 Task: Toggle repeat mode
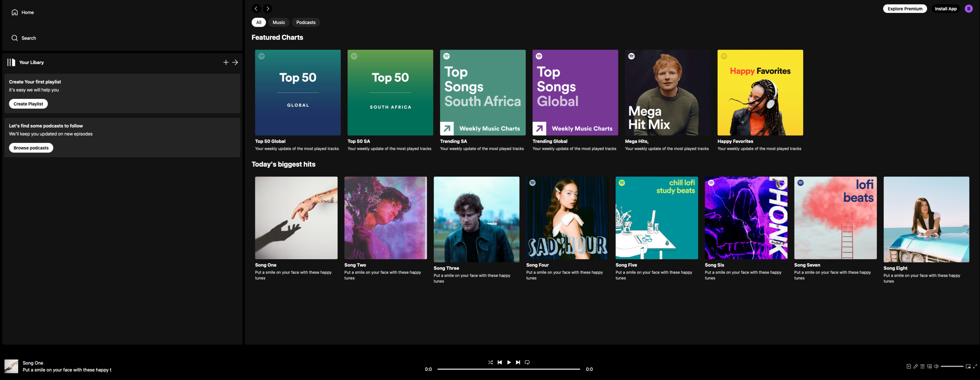coord(527,362)
